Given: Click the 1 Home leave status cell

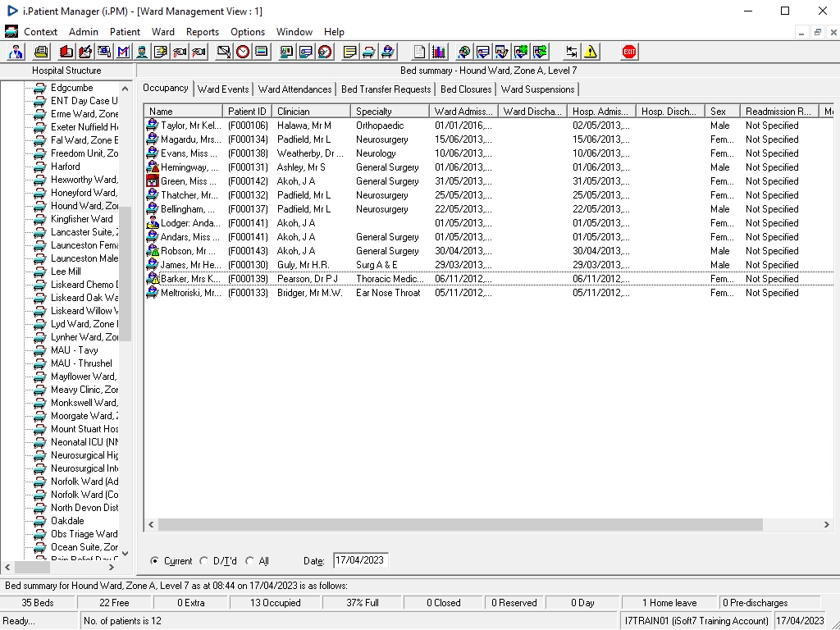Looking at the screenshot, I should click(x=669, y=603).
